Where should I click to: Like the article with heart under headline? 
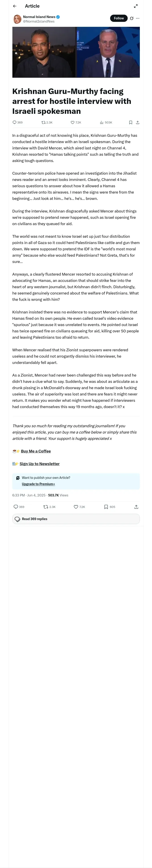(73, 122)
